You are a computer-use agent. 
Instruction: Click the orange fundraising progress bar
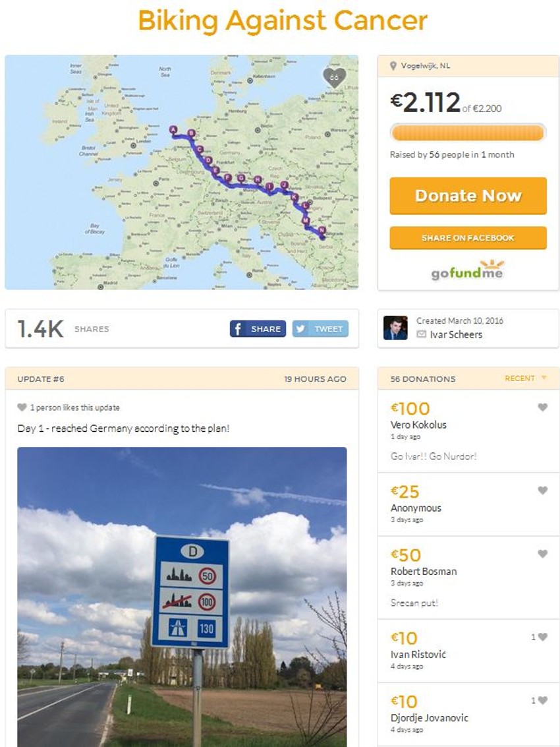468,133
